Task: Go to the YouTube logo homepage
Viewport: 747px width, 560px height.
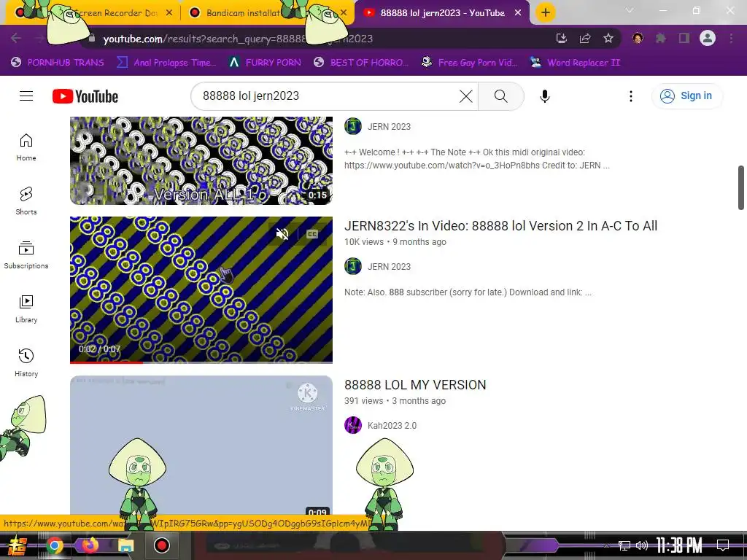Action: point(85,96)
